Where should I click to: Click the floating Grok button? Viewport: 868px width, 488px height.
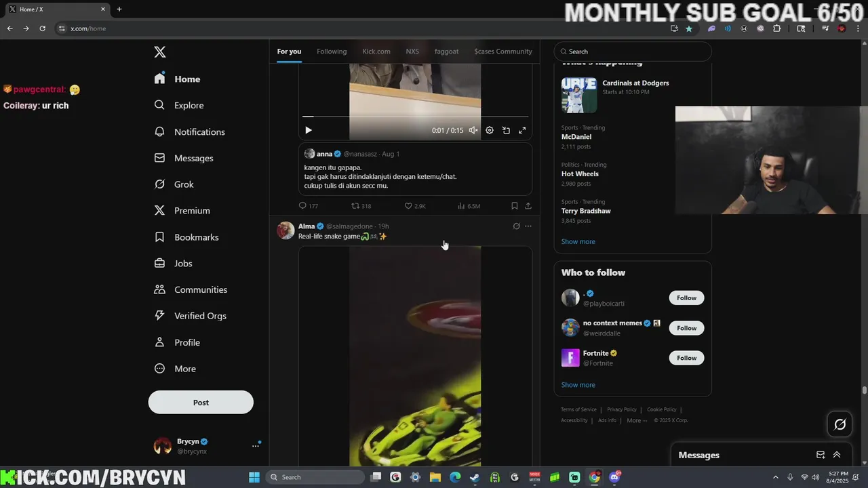(840, 424)
